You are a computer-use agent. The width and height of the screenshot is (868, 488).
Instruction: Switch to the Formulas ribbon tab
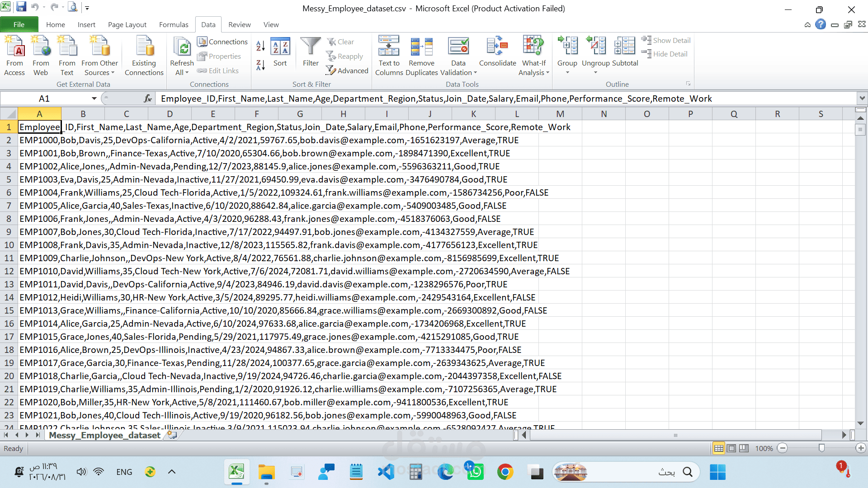tap(174, 24)
